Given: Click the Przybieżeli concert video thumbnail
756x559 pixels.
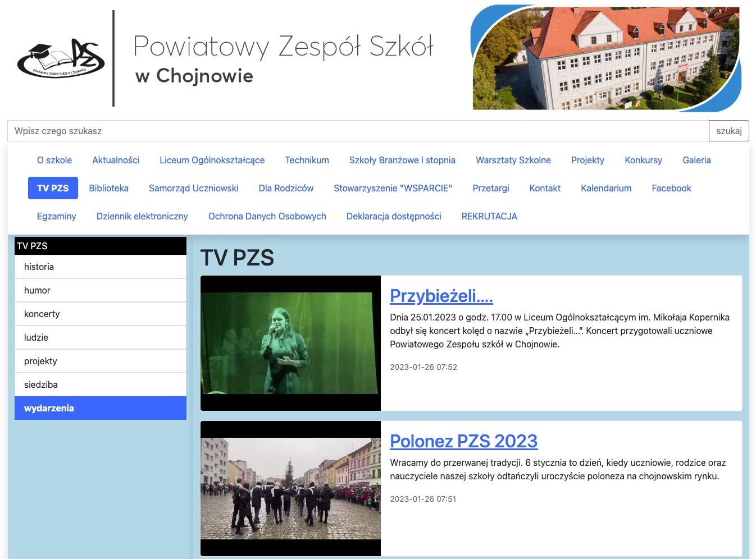Looking at the screenshot, I should pos(291,341).
